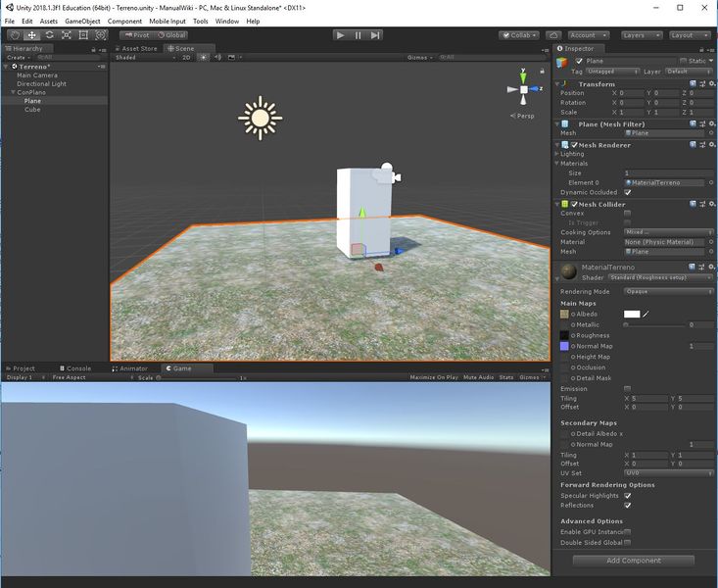Click the Directional Light sun gizmo
Viewport: 718px width, 588px height.
261,118
